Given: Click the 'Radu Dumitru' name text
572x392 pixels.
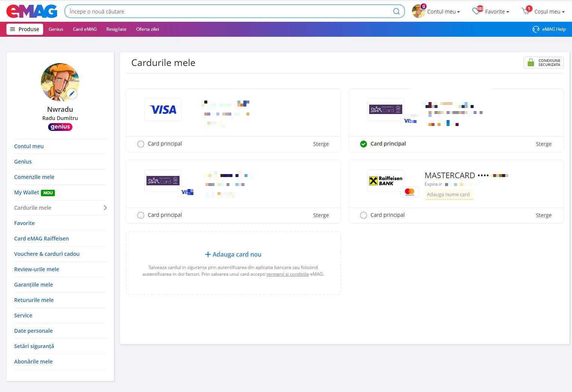Looking at the screenshot, I should (60, 118).
